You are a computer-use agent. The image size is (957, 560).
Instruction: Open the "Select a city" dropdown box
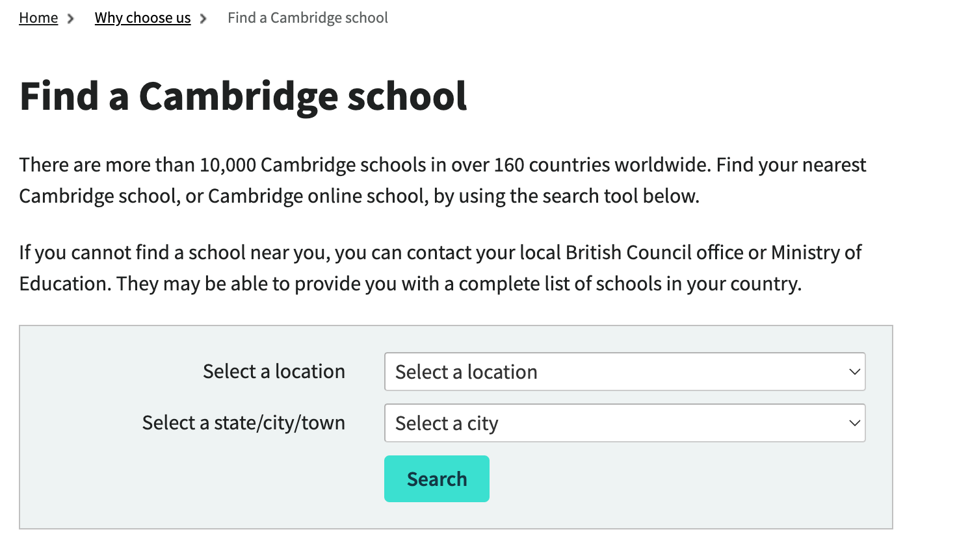(611, 423)
